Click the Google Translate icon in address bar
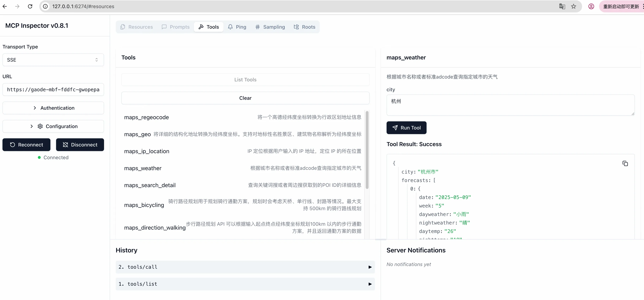 pyautogui.click(x=562, y=6)
